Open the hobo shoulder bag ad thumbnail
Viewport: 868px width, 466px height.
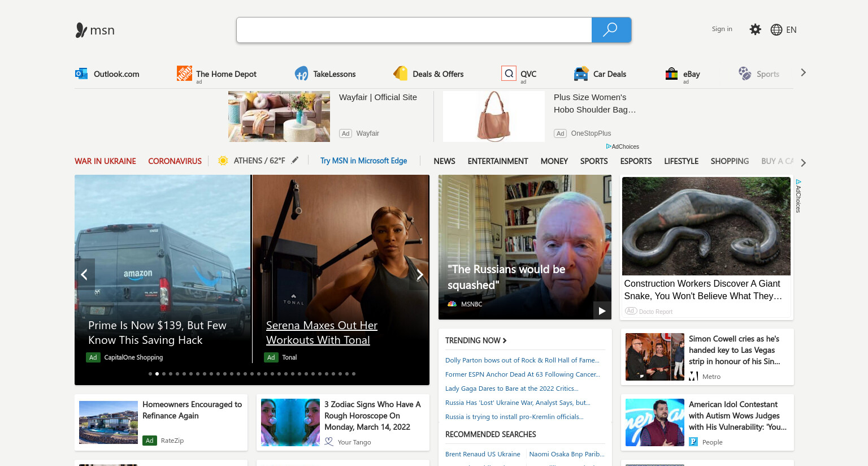[x=494, y=116]
